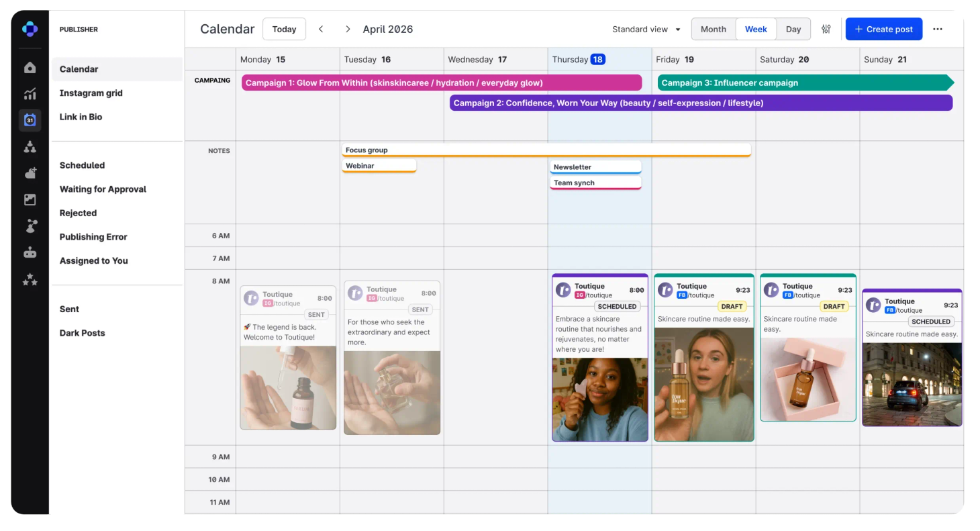Open Sent posts list
The image size is (980, 531).
(69, 309)
